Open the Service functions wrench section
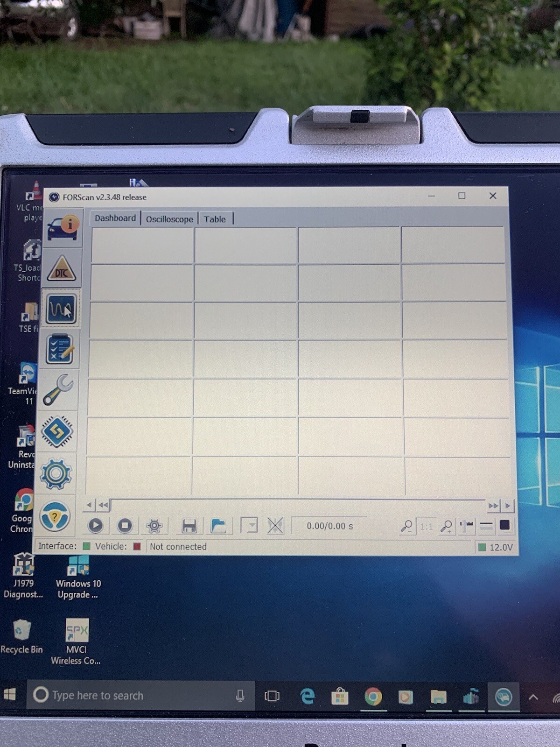The height and width of the screenshot is (747, 560). [58, 390]
